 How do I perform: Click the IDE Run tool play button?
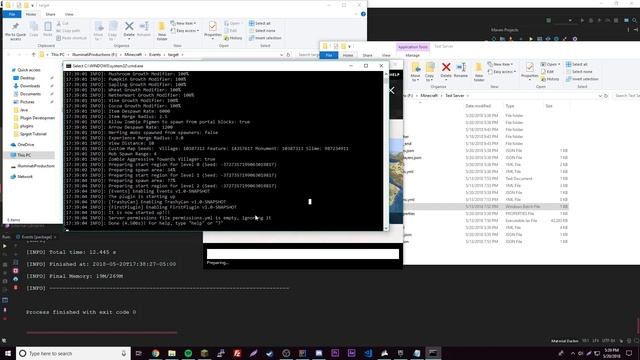(x=4, y=246)
